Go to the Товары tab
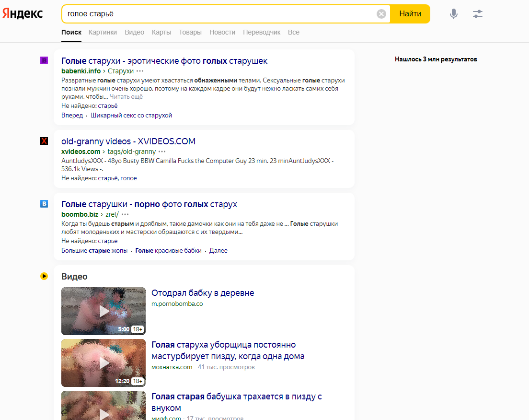Viewport: 529px width, 420px height. tap(190, 33)
